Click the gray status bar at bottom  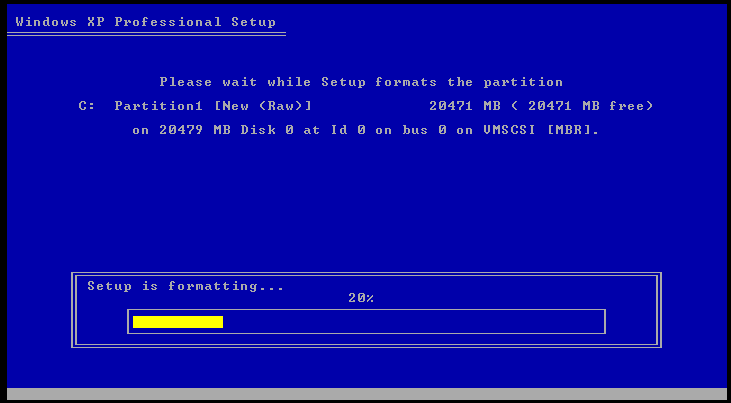coord(366,395)
